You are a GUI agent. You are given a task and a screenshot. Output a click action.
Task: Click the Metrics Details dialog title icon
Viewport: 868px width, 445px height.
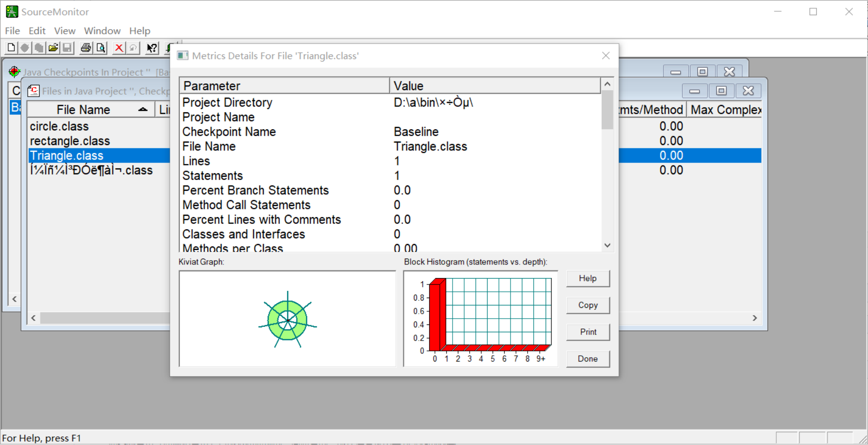coord(183,56)
